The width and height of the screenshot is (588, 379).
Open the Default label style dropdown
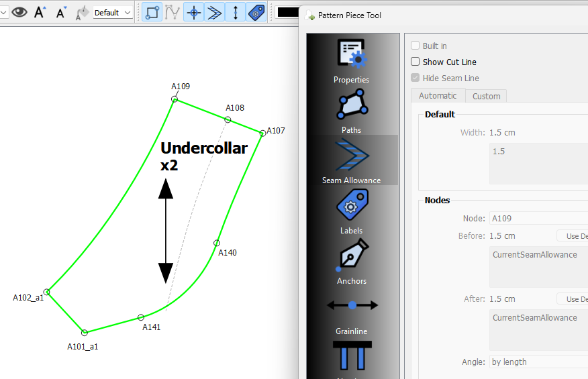113,13
